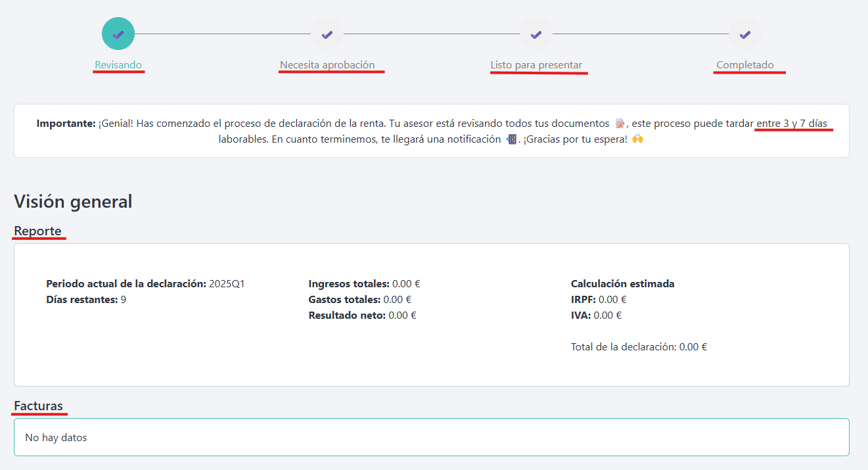Open the Revisando step label

tap(118, 65)
